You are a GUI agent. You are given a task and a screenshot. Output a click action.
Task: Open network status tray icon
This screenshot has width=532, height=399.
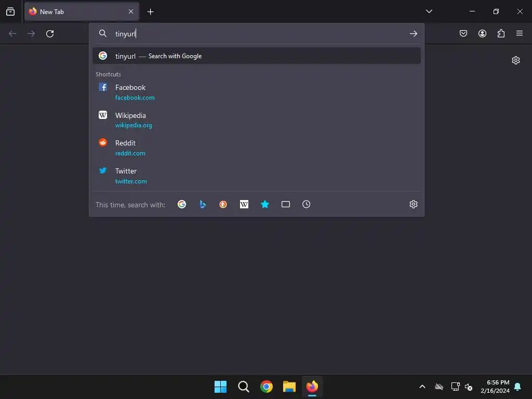[x=455, y=387]
